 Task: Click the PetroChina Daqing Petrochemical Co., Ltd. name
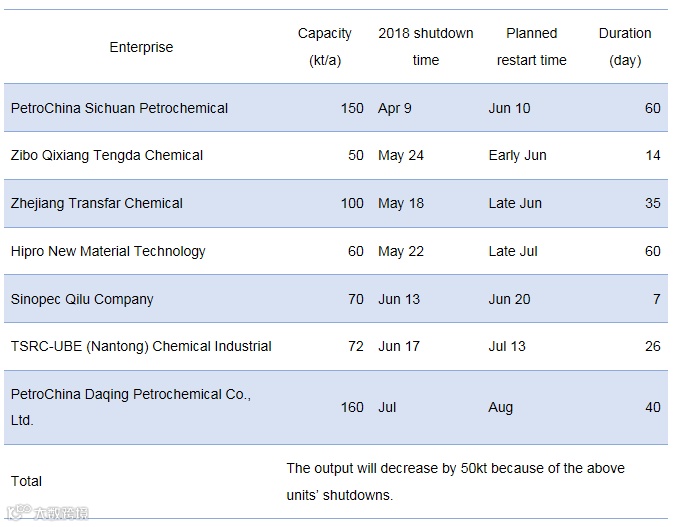[130, 407]
